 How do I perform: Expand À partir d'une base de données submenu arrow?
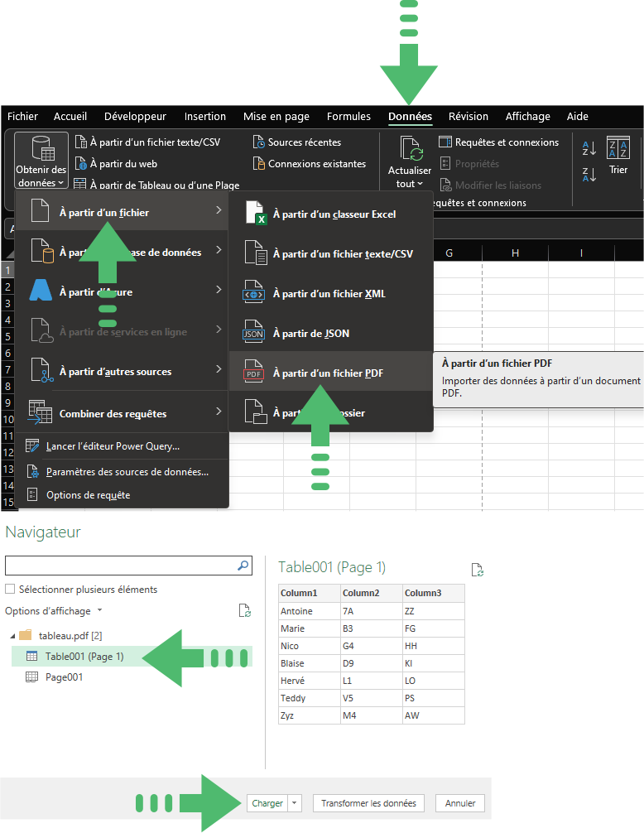219,250
